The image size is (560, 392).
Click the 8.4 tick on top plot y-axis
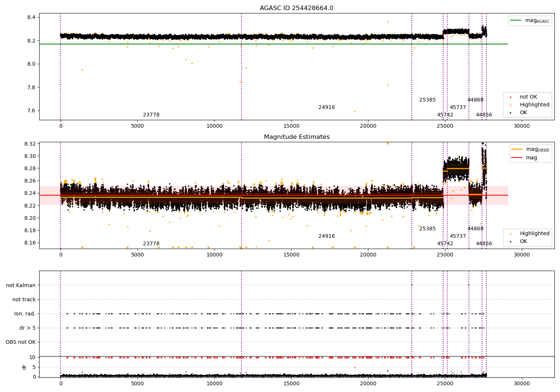pyautogui.click(x=31, y=17)
